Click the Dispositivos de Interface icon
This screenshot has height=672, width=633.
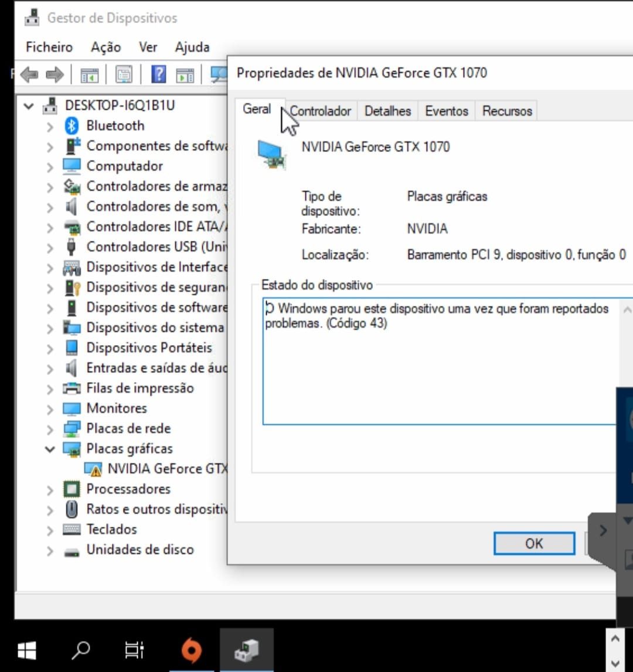[x=72, y=267]
